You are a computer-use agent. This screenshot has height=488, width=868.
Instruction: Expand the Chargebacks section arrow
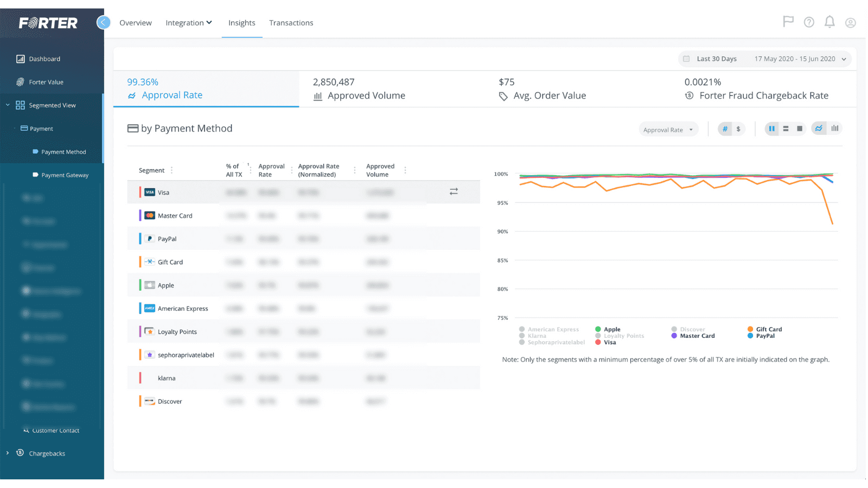[x=8, y=453]
